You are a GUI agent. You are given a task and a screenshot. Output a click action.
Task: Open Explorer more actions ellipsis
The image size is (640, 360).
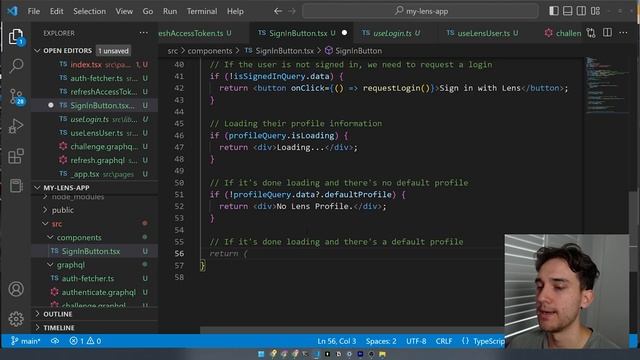(144, 33)
